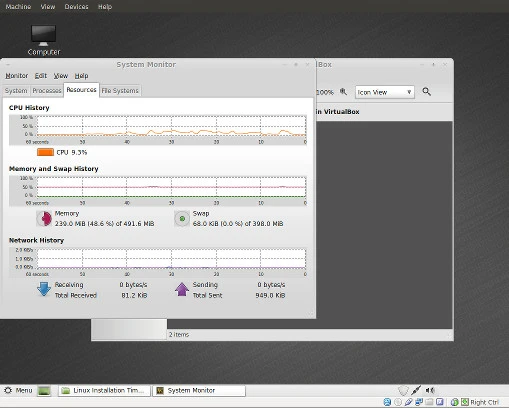Click the orange CPU color swatch
509x408 pixels.
click(x=45, y=152)
